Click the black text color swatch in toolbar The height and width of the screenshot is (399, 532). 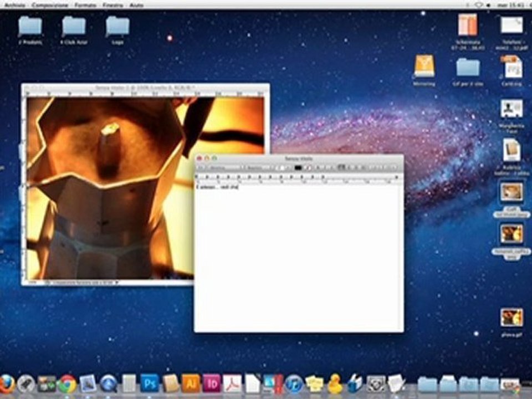(298, 167)
